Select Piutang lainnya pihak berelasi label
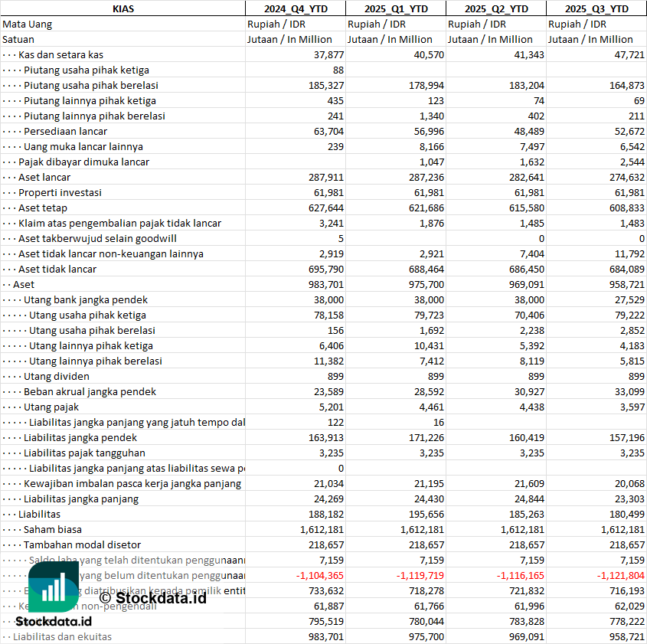 (94, 116)
